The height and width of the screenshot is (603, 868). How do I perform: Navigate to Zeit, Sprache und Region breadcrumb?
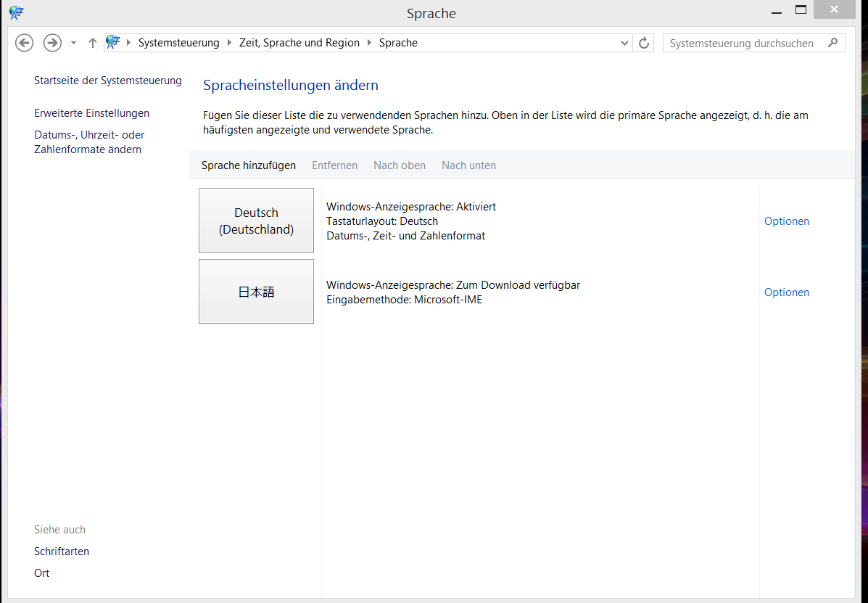click(299, 43)
